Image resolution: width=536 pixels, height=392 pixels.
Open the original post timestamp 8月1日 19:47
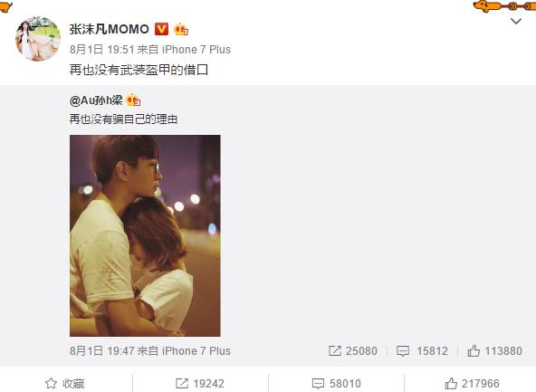click(102, 351)
